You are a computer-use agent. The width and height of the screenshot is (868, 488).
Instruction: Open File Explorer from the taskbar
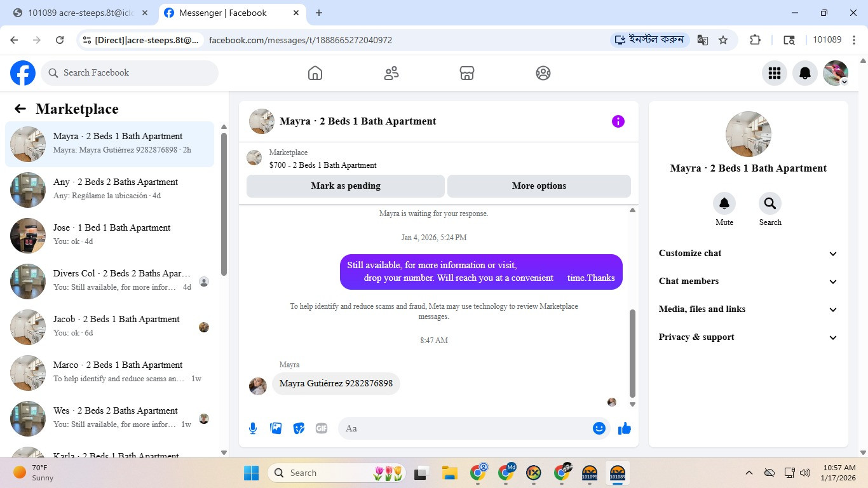450,473
